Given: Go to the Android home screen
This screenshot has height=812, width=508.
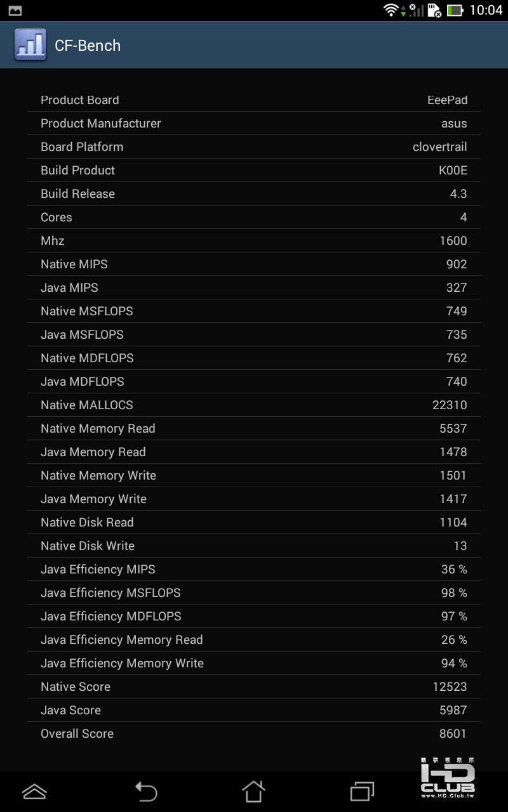Looking at the screenshot, I should (253, 791).
